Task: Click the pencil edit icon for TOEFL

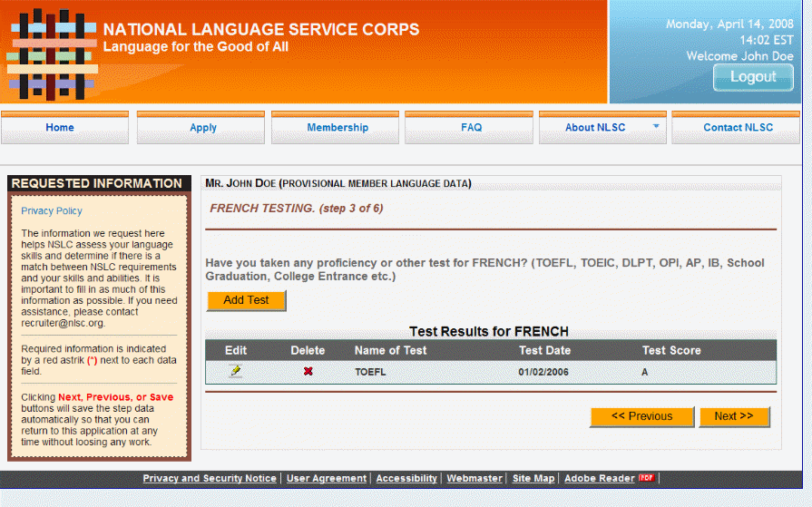Action: pyautogui.click(x=236, y=371)
